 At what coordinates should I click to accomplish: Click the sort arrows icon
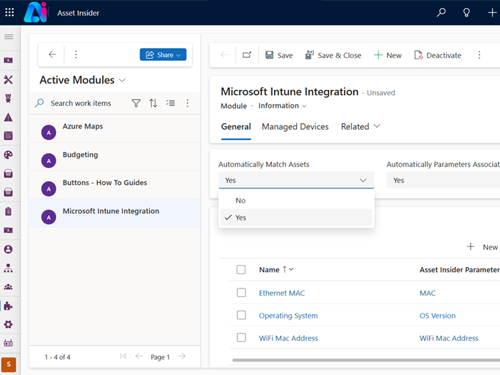153,103
